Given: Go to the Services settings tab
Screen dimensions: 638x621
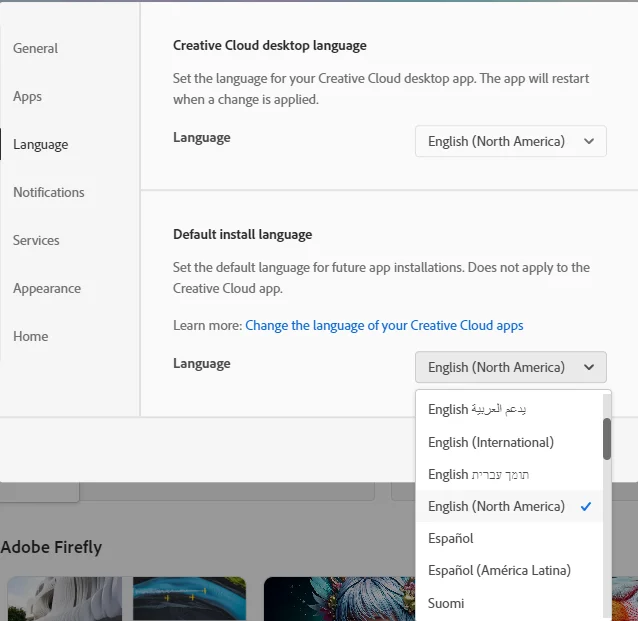Looking at the screenshot, I should click(x=37, y=240).
